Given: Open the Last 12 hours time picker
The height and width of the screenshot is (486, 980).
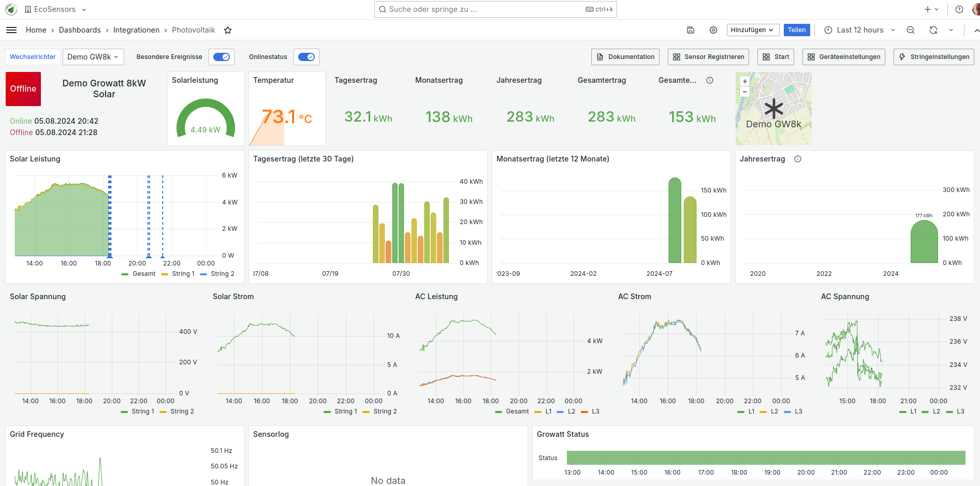Looking at the screenshot, I should (859, 30).
